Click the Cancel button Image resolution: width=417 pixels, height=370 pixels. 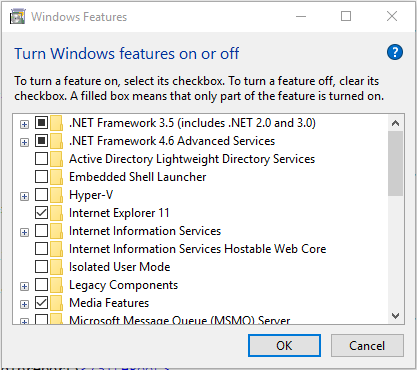click(x=367, y=346)
